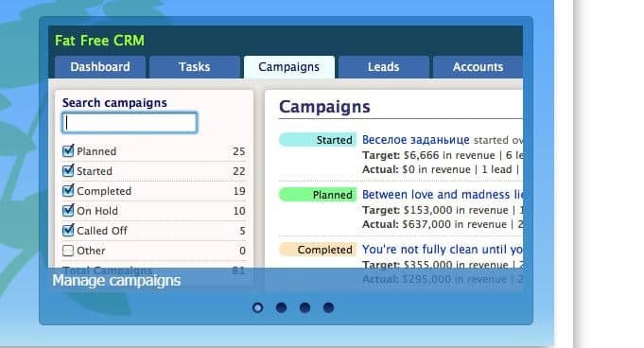Switch to the Accounts tab
644x348 pixels.
click(x=479, y=67)
